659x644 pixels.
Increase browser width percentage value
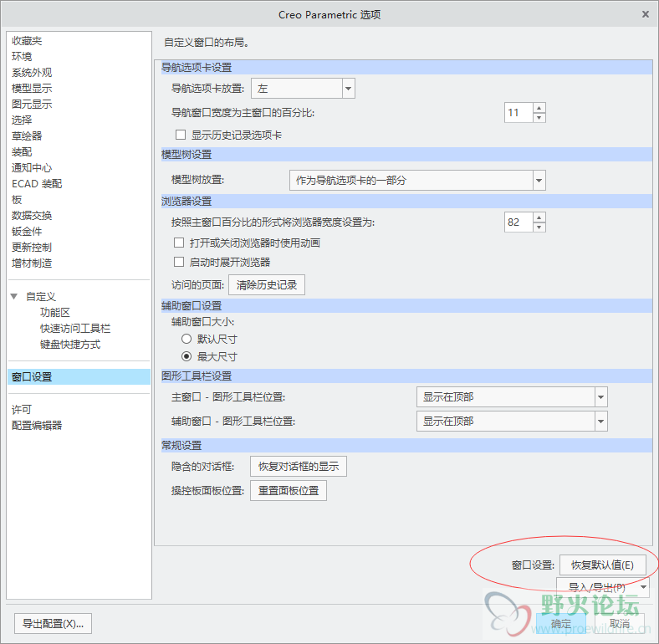(x=539, y=217)
